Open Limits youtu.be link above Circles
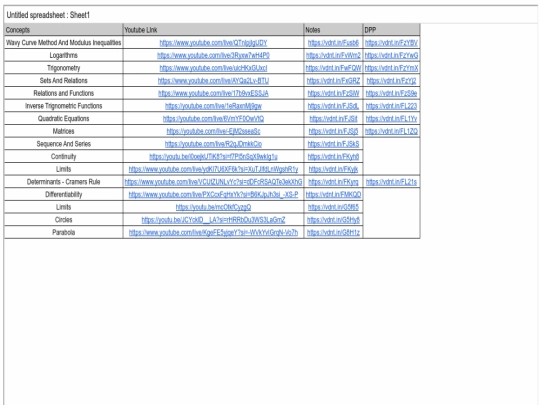The width and height of the screenshot is (540, 405). [213, 207]
